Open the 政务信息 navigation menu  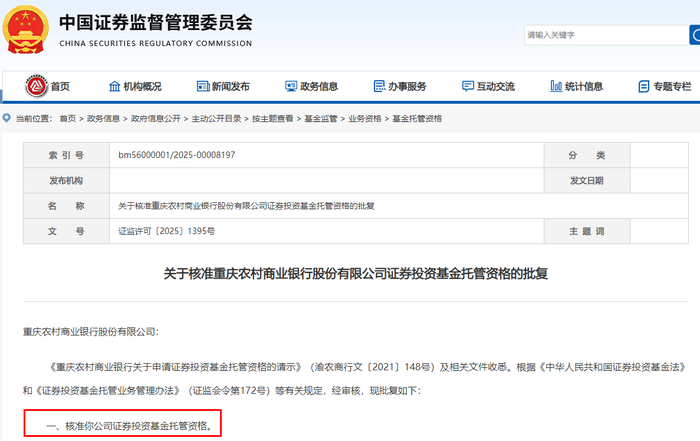[319, 86]
